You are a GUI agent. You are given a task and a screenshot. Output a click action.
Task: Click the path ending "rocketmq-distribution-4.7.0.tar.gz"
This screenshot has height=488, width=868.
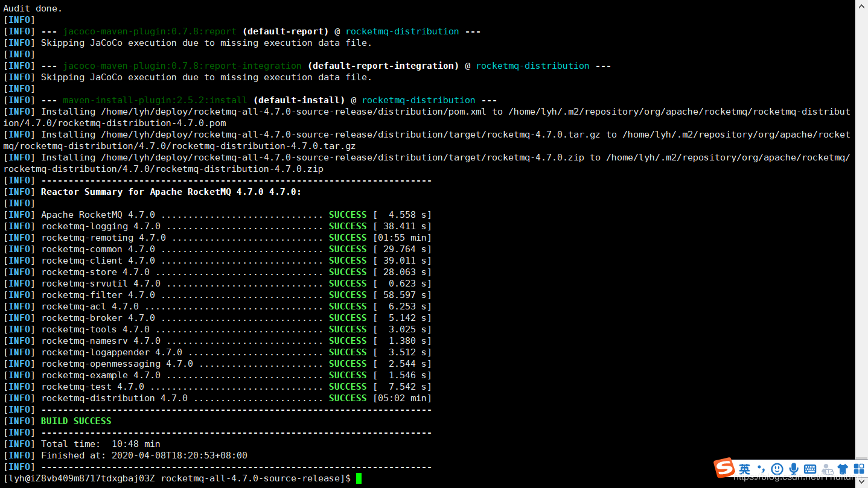(x=179, y=146)
